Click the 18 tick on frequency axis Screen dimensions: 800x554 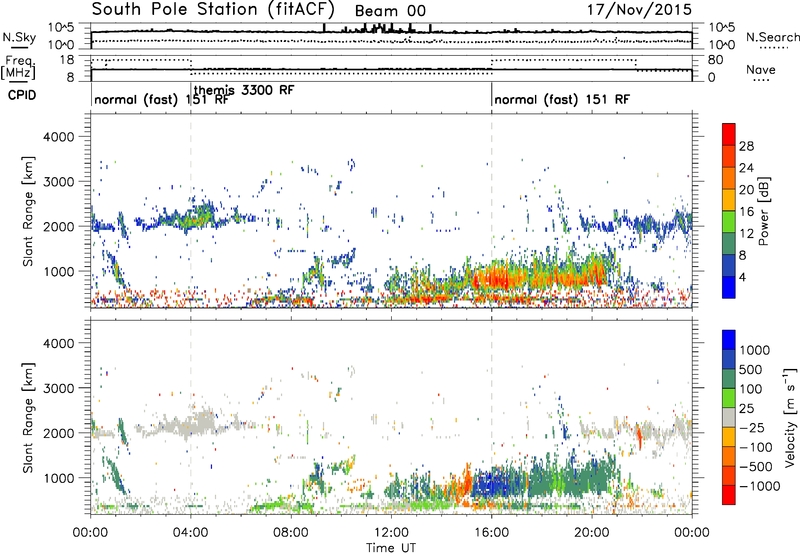point(66,60)
